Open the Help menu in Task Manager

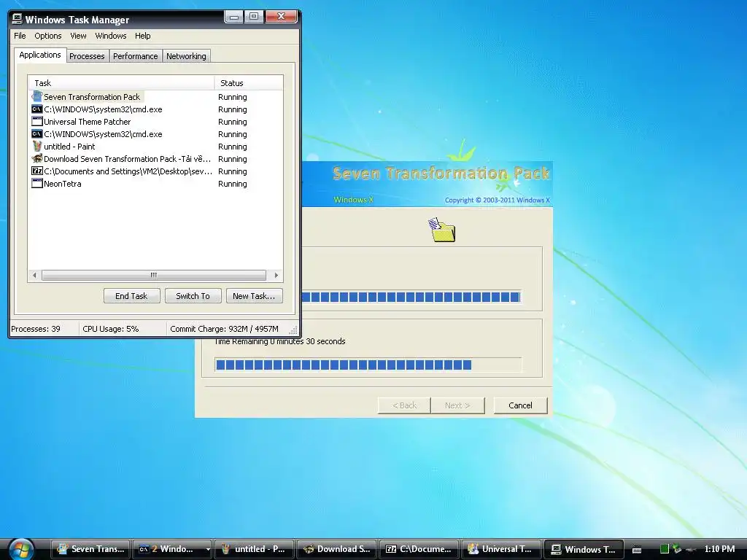(142, 36)
